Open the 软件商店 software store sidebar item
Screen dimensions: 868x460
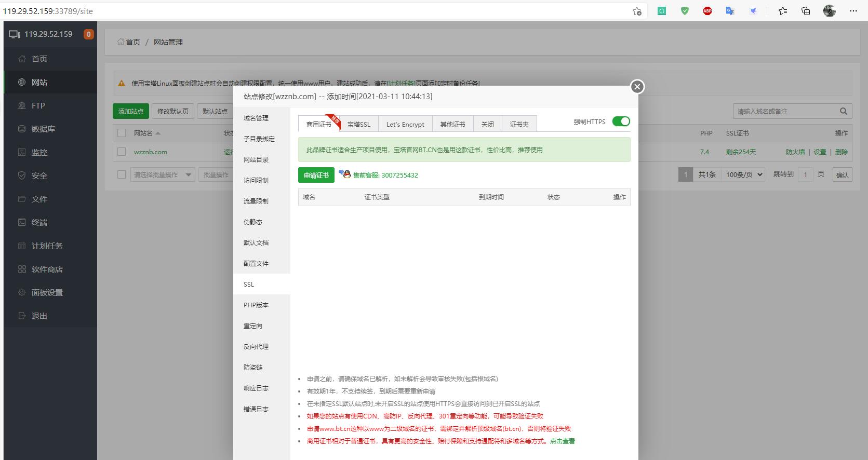pyautogui.click(x=50, y=269)
